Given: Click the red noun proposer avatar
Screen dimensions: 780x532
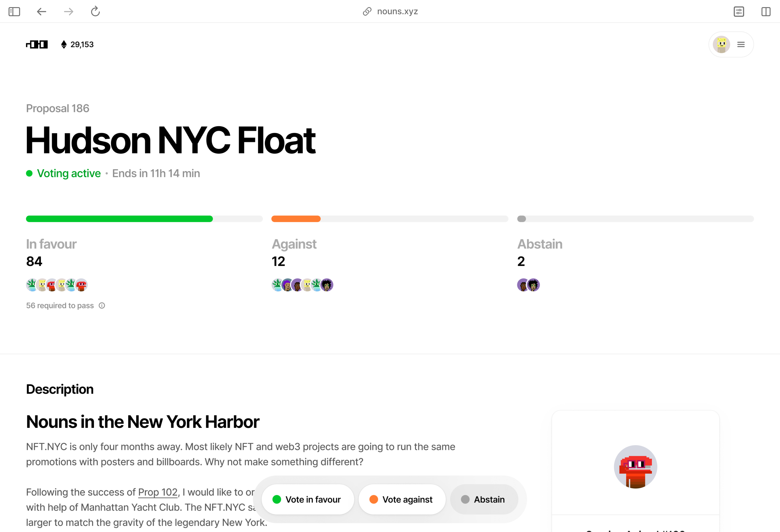Looking at the screenshot, I should (635, 467).
